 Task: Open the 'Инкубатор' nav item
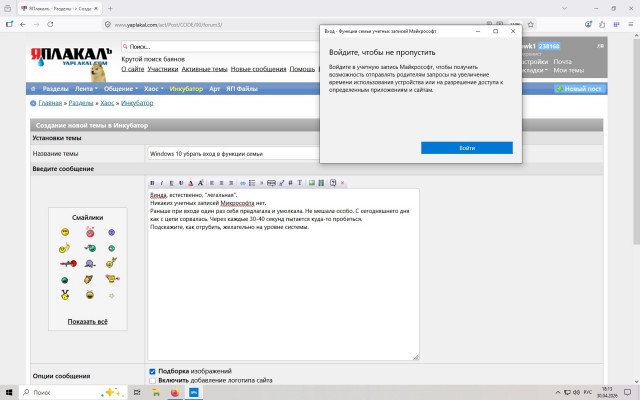pos(186,89)
